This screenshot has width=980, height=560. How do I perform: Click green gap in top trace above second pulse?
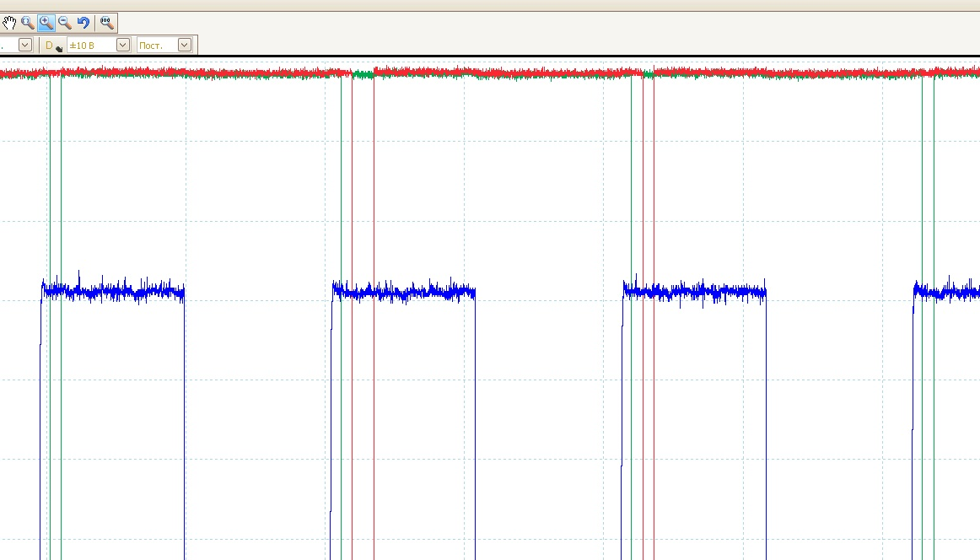pyautogui.click(x=363, y=75)
